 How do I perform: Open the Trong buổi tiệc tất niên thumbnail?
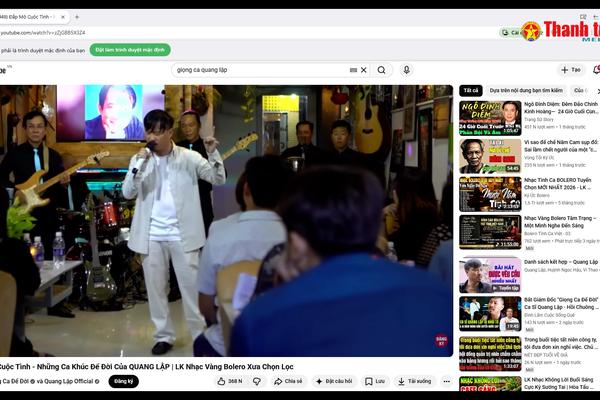click(490, 354)
